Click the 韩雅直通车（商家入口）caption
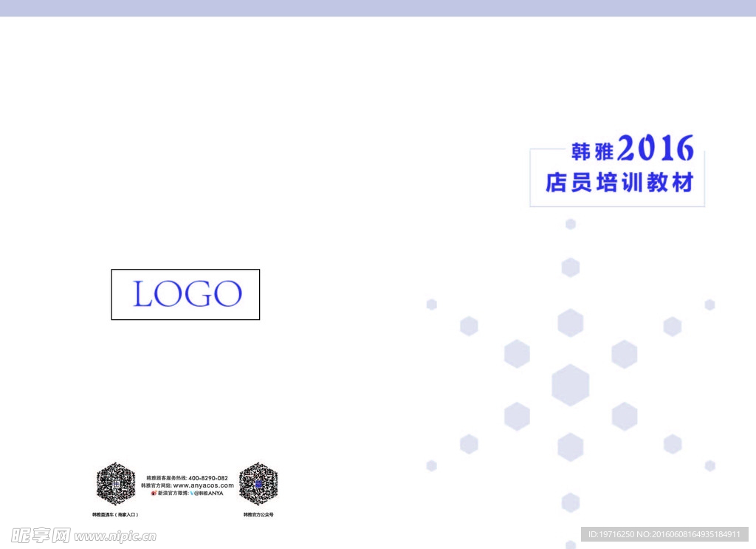Image resolution: width=756 pixels, height=549 pixels. click(114, 513)
